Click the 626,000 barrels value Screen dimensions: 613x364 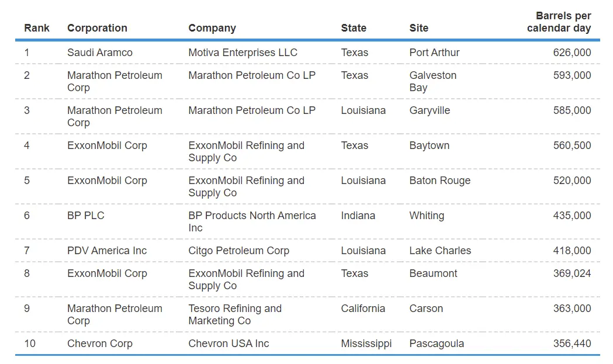click(572, 53)
